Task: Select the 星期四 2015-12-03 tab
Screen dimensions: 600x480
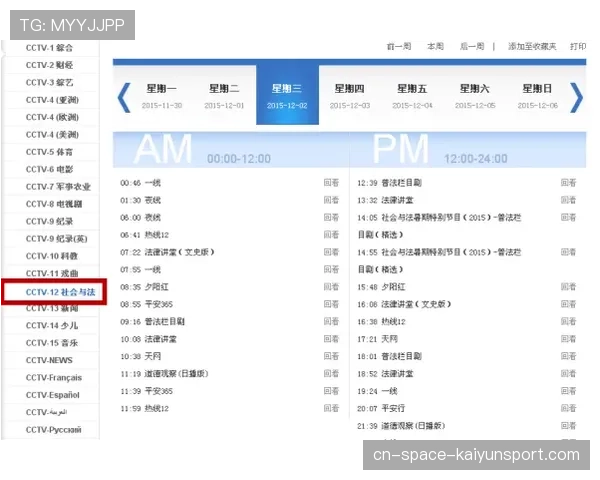Action: tap(350, 96)
